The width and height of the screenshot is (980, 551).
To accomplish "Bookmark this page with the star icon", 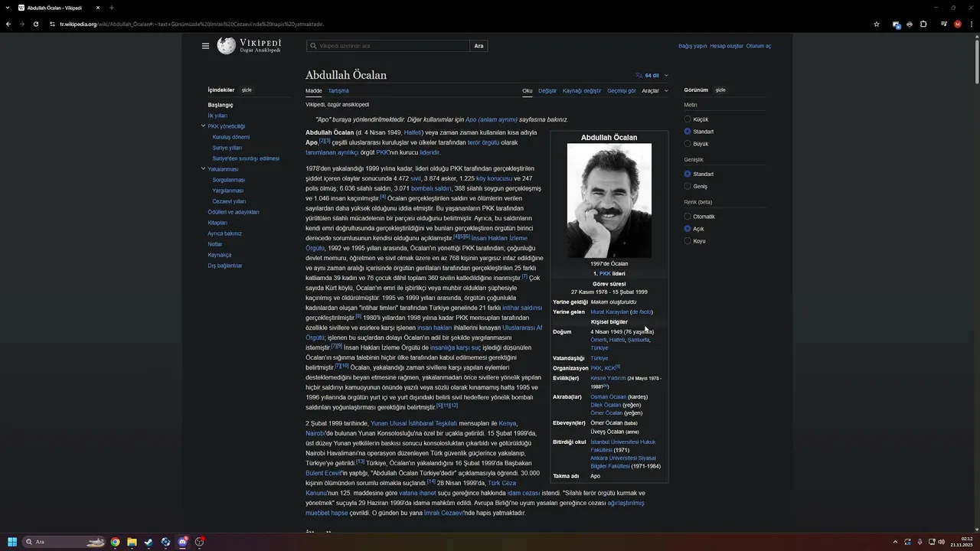I will (x=877, y=24).
